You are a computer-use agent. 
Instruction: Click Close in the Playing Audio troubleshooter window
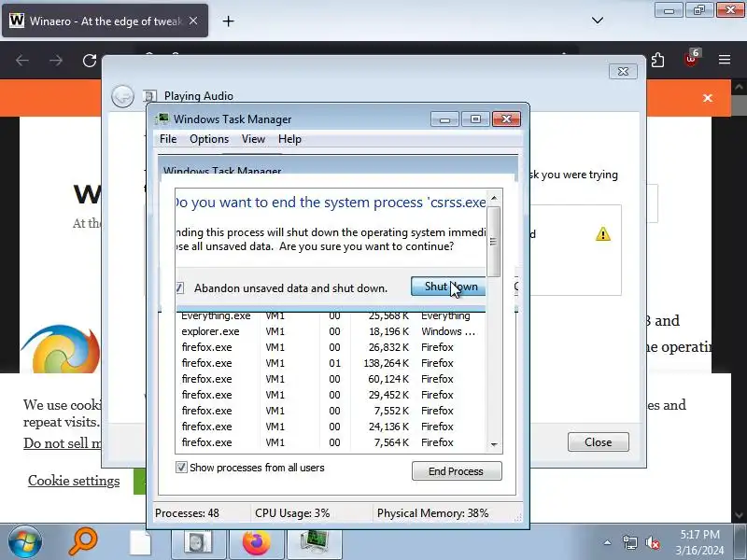point(598,441)
